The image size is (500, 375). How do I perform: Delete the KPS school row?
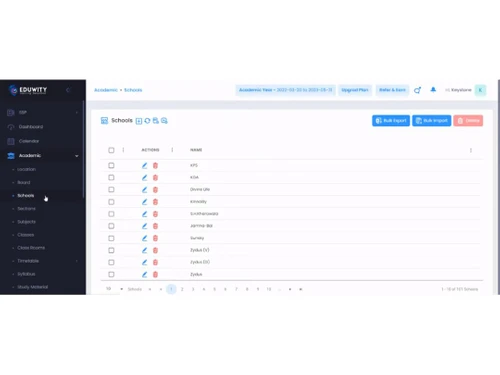(155, 165)
